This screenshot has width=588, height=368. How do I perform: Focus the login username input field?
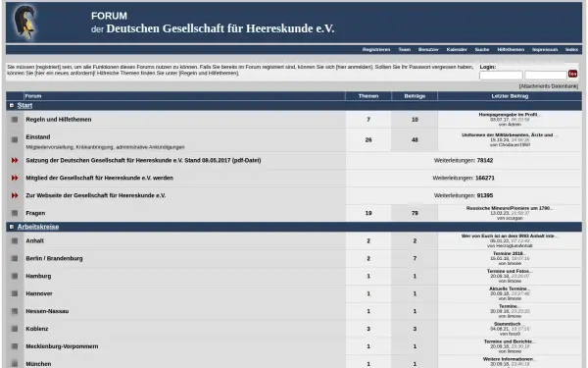coord(501,76)
